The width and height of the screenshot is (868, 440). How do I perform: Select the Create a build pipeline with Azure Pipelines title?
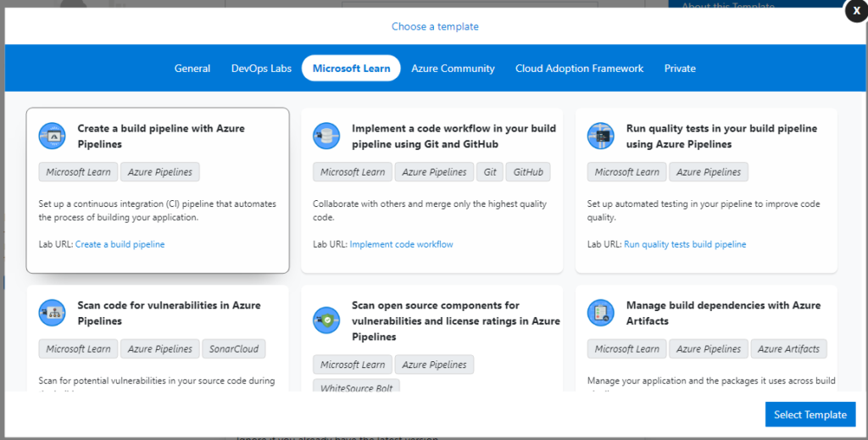tap(161, 136)
